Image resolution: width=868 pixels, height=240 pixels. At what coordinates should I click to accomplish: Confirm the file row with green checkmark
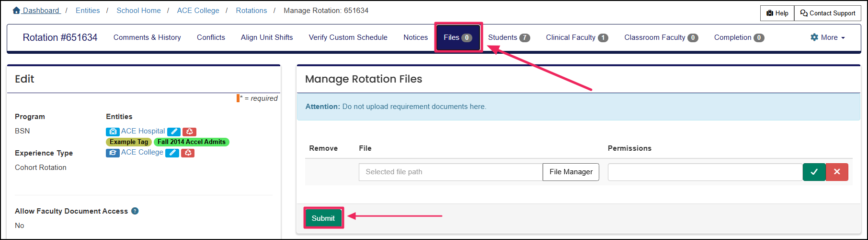814,172
